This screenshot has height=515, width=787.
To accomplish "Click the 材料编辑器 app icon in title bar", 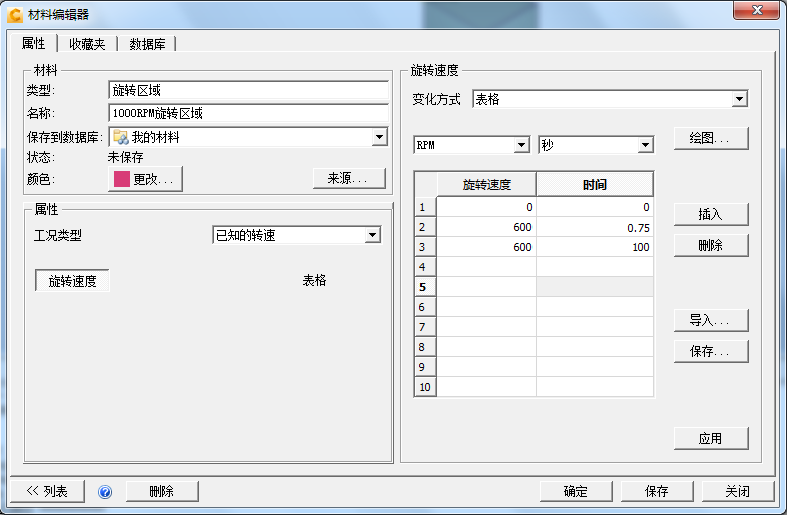I will pyautogui.click(x=15, y=15).
